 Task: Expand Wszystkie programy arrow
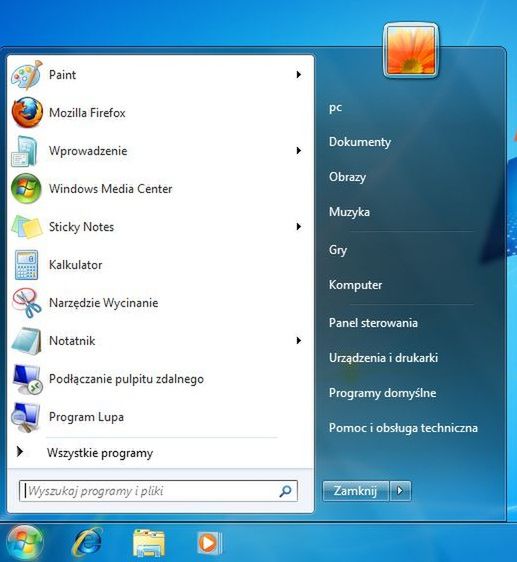click(20, 452)
